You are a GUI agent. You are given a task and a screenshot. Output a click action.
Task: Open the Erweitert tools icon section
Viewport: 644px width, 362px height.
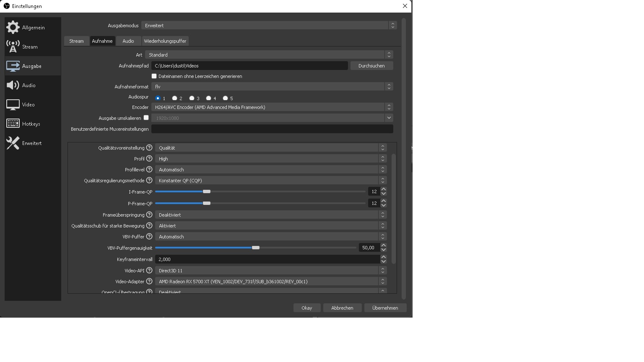[13, 143]
